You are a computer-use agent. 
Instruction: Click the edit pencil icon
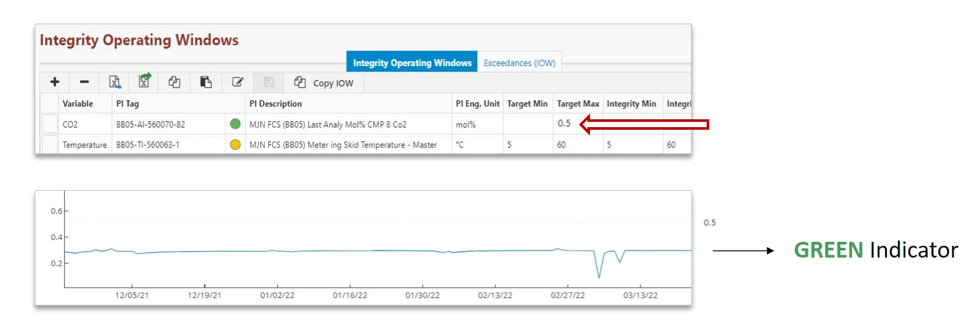point(238,82)
